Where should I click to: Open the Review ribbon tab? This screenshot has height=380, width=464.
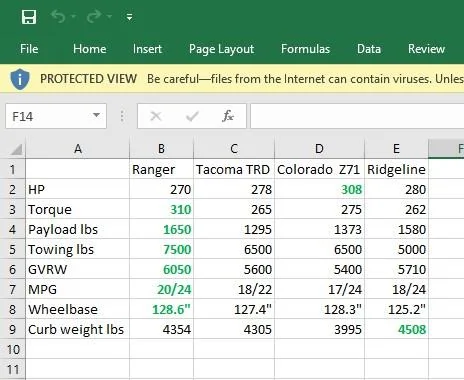click(x=426, y=49)
